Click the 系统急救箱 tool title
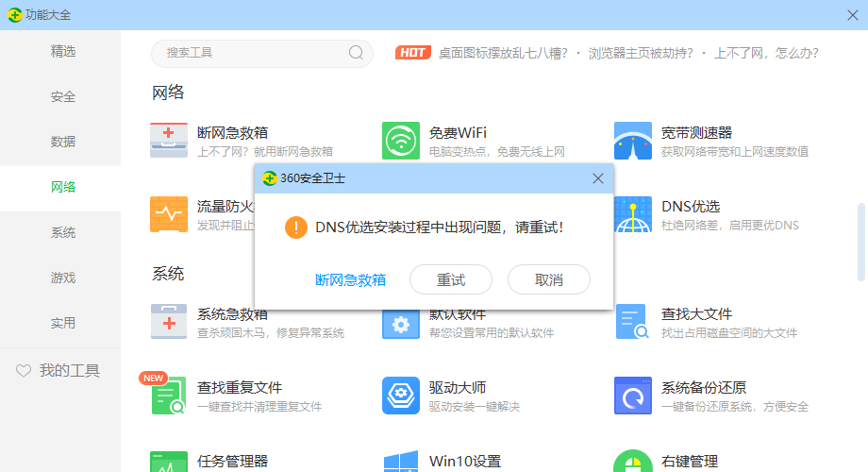This screenshot has height=472, width=868. click(232, 314)
